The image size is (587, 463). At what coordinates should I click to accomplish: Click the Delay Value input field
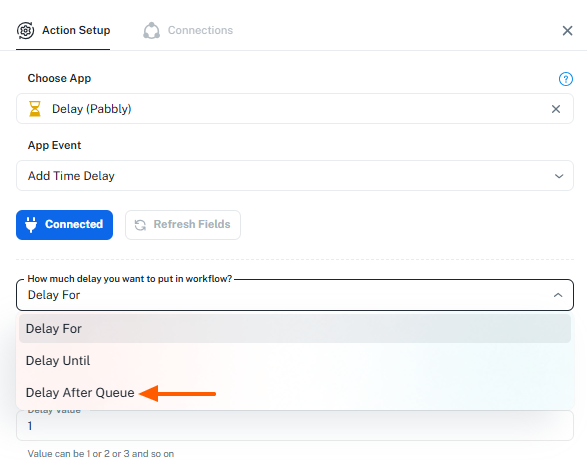pos(295,426)
